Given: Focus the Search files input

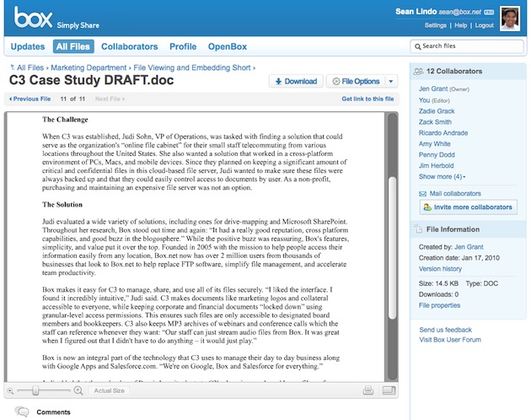Looking at the screenshot, I should [x=467, y=46].
